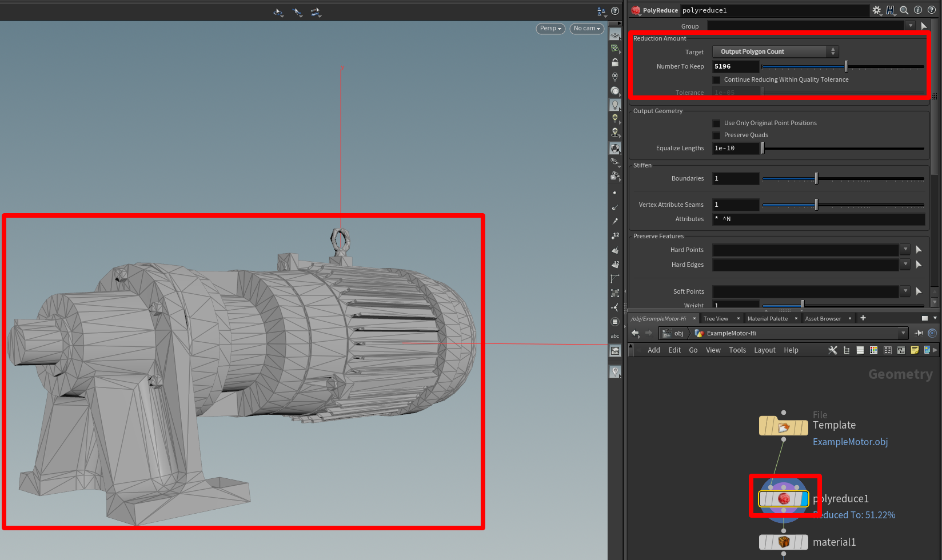Image resolution: width=942 pixels, height=560 pixels.
Task: Click the File node named Template
Action: 783,426
